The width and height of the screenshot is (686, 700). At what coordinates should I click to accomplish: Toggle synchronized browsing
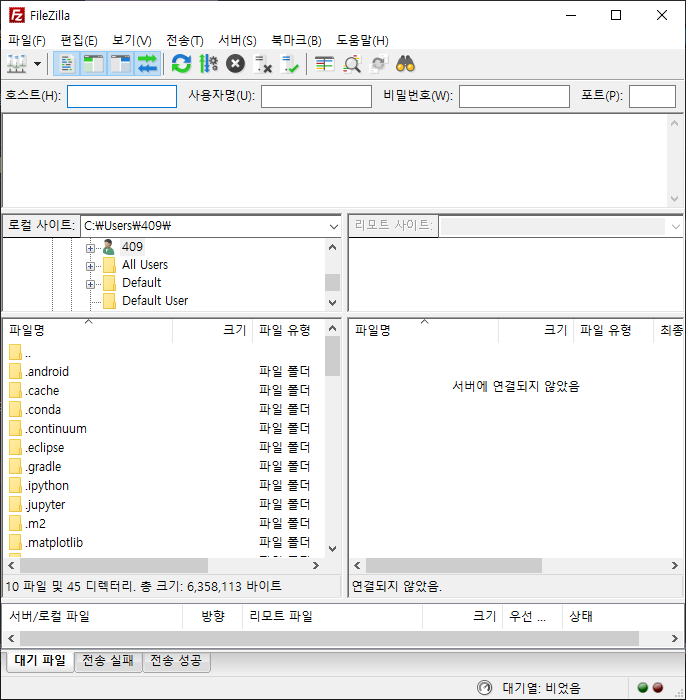click(378, 64)
